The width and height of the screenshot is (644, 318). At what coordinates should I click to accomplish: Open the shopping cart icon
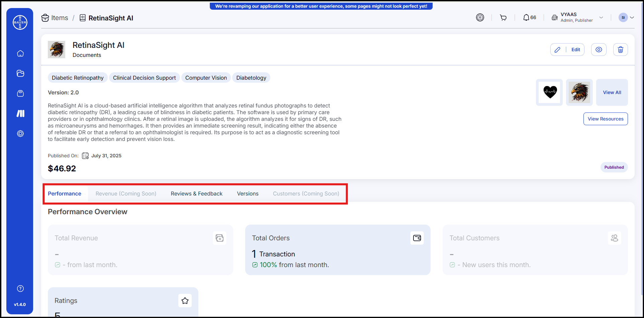[503, 17]
